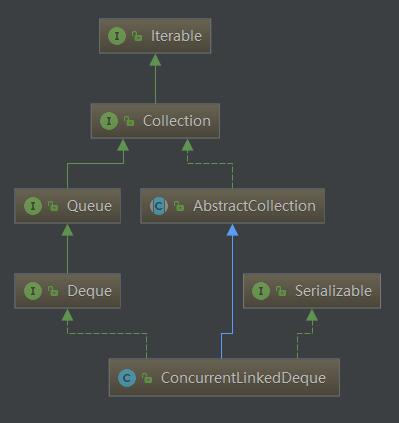
Task: Click the interface icon on Iterable node
Action: tap(117, 36)
